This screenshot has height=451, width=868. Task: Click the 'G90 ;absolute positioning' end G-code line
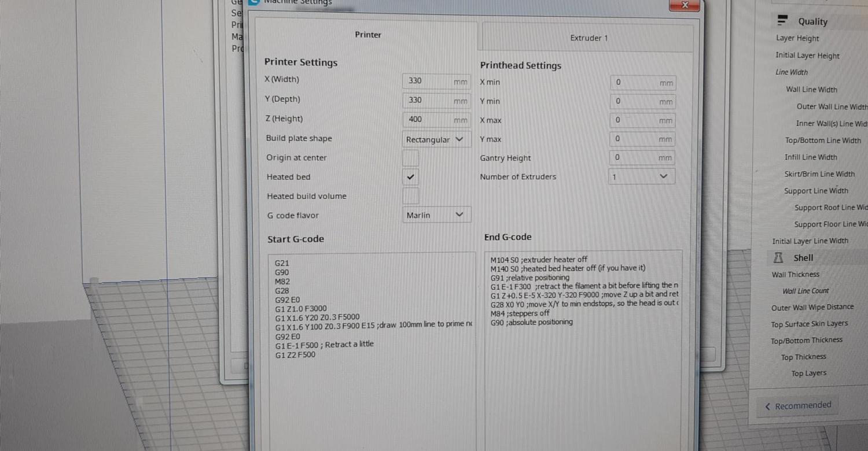tap(531, 322)
